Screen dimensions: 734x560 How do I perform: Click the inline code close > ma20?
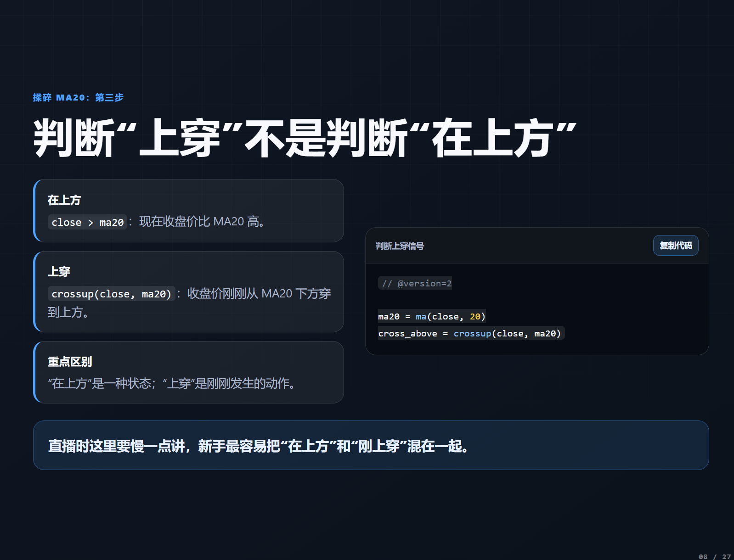click(87, 222)
